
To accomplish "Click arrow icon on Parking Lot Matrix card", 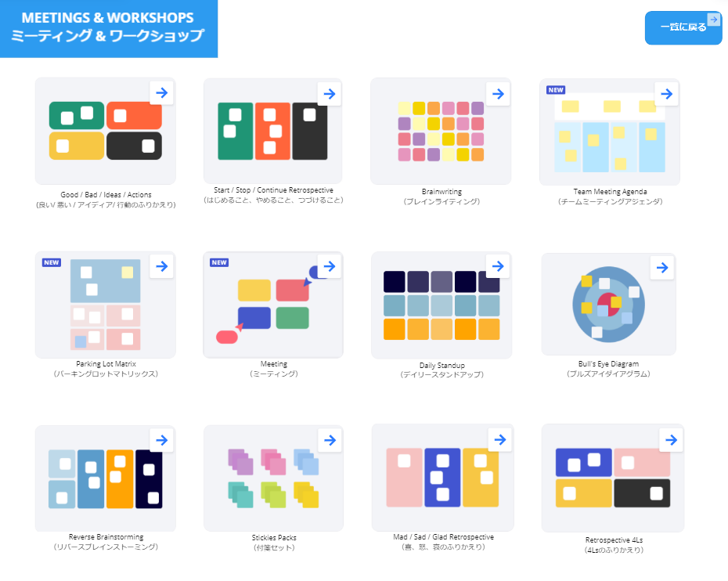I will [x=161, y=266].
